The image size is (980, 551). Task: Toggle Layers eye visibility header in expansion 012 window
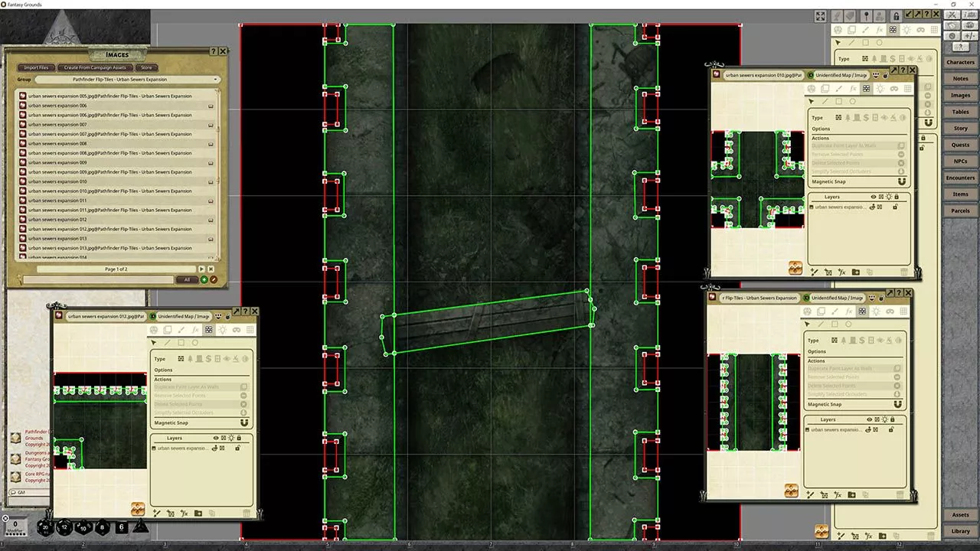pos(214,439)
